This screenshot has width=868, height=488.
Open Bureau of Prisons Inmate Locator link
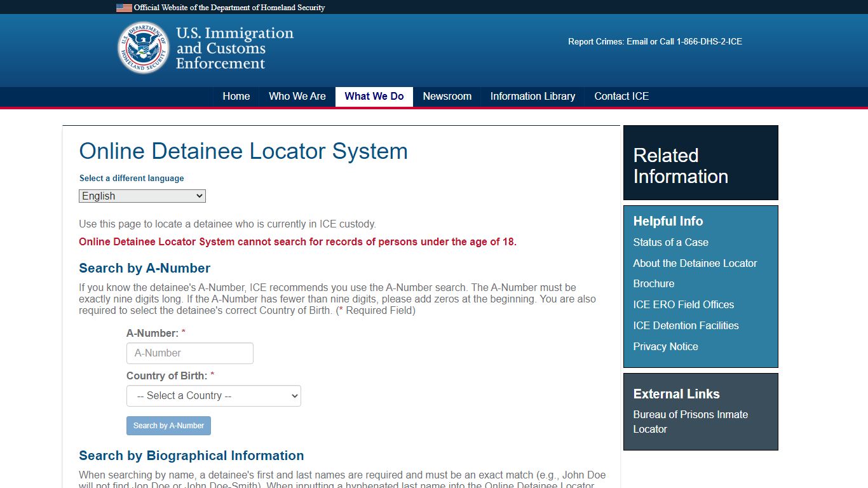pos(691,422)
